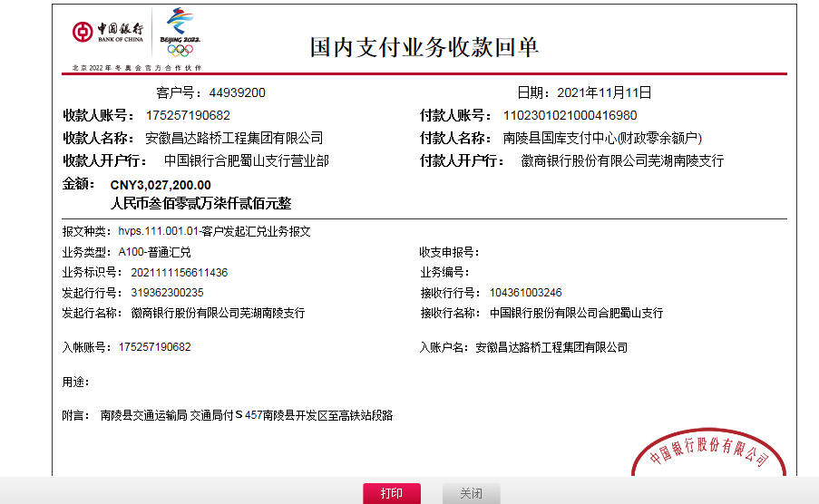This screenshot has width=819, height=504.
Task: Click payer name 南陵县国库支付中心
Action: tap(602, 138)
